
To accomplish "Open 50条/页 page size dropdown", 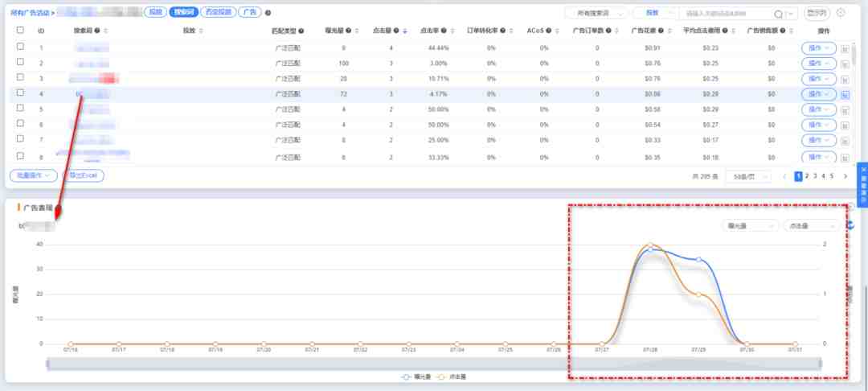I will click(748, 177).
